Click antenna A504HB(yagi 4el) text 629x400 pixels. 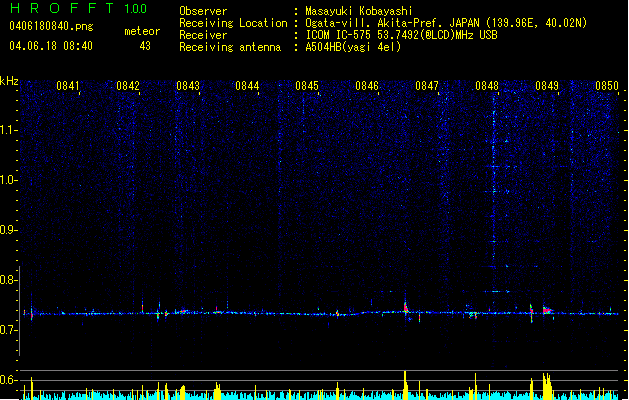pos(353,47)
